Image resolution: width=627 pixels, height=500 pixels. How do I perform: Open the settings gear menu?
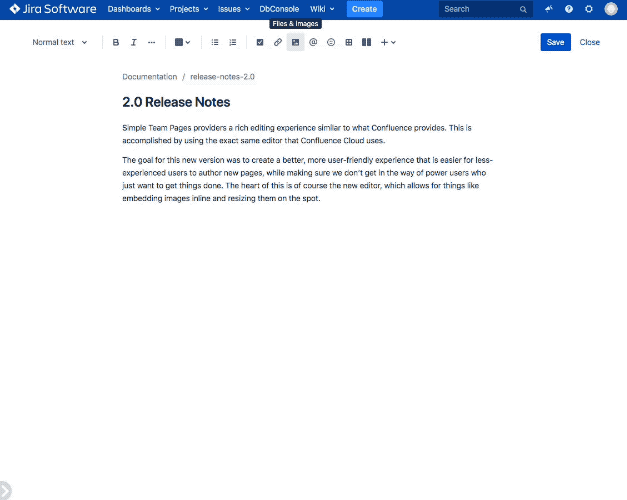pyautogui.click(x=589, y=9)
